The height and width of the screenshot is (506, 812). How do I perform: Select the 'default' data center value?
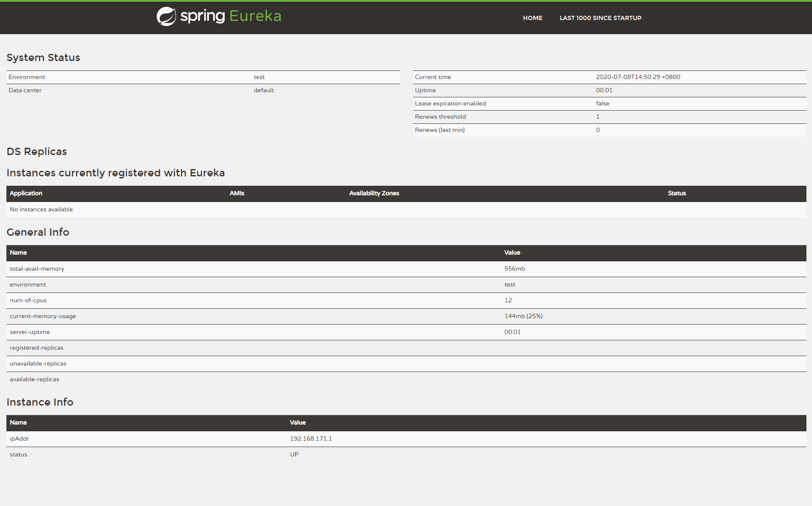[264, 90]
